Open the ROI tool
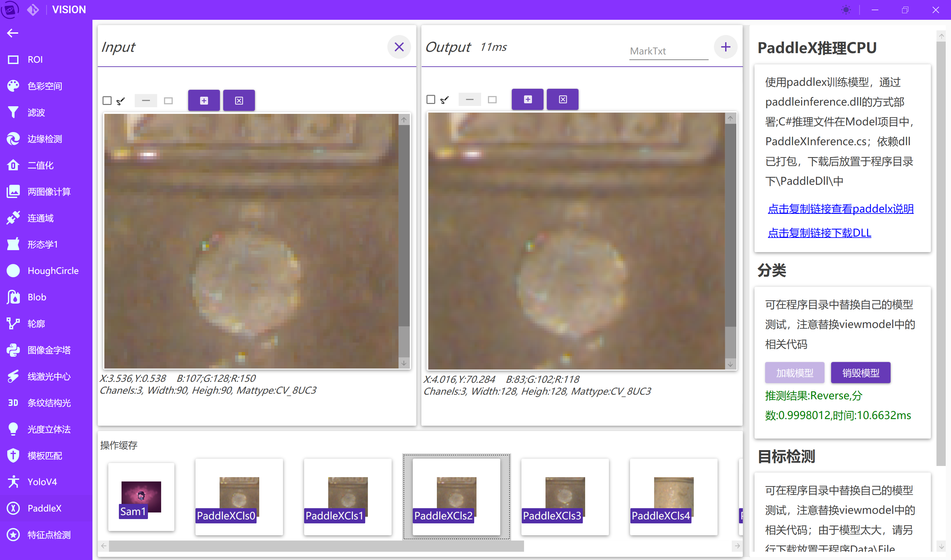951x560 pixels. [x=35, y=60]
